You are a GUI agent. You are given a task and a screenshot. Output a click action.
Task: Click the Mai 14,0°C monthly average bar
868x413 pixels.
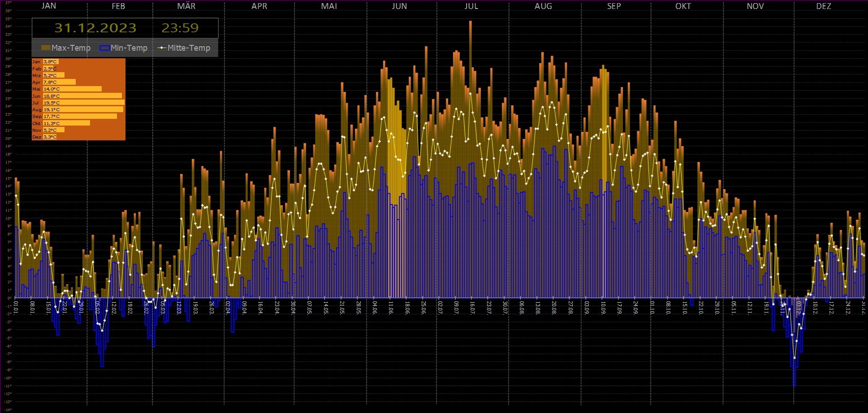click(x=72, y=89)
